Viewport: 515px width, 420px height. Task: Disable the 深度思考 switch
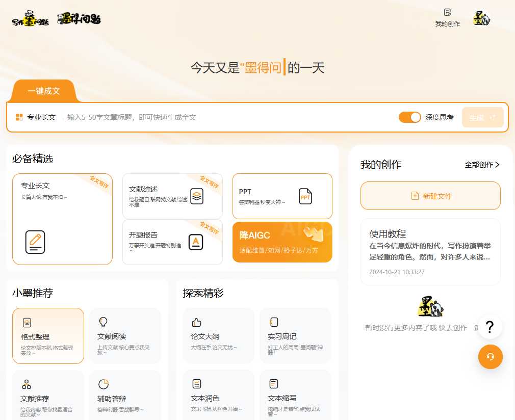(x=409, y=117)
